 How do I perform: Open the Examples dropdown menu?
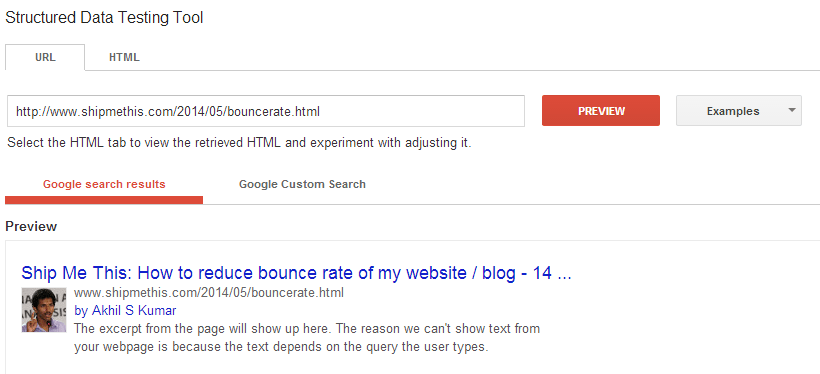point(738,111)
